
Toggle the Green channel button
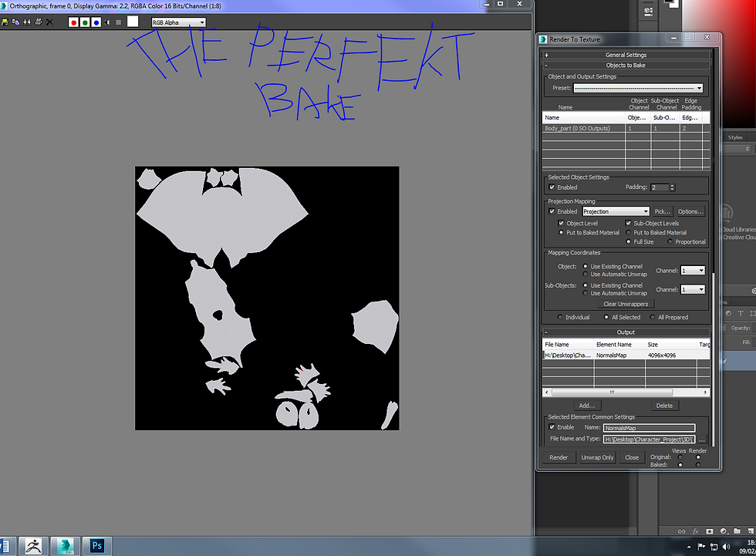[x=85, y=22]
